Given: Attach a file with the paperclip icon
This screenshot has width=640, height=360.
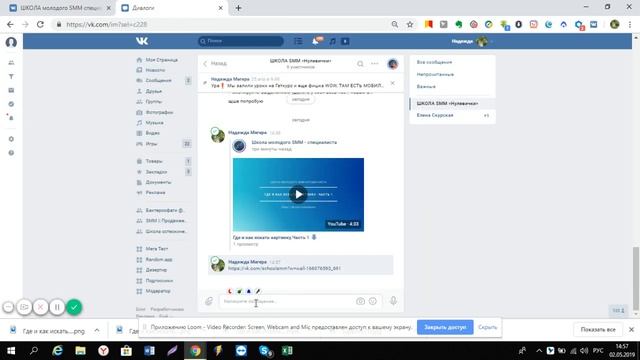Looking at the screenshot, I should click(x=209, y=301).
